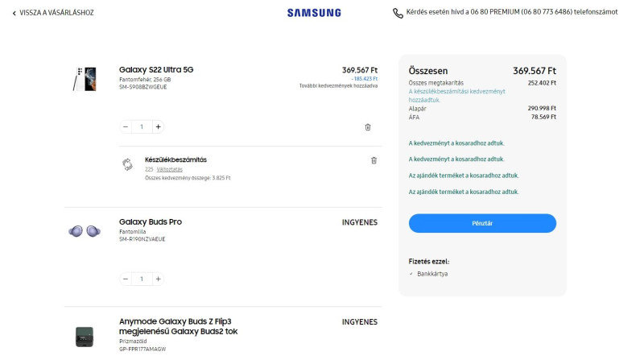Go back via the 'Vissza a vásárláshoz' chevron
This screenshot has width=644, height=360.
(x=14, y=13)
